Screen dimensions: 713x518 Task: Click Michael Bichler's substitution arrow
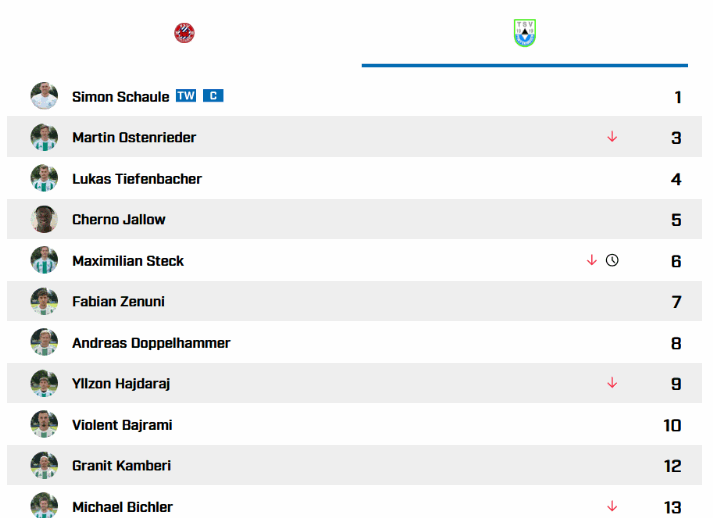[x=612, y=506]
